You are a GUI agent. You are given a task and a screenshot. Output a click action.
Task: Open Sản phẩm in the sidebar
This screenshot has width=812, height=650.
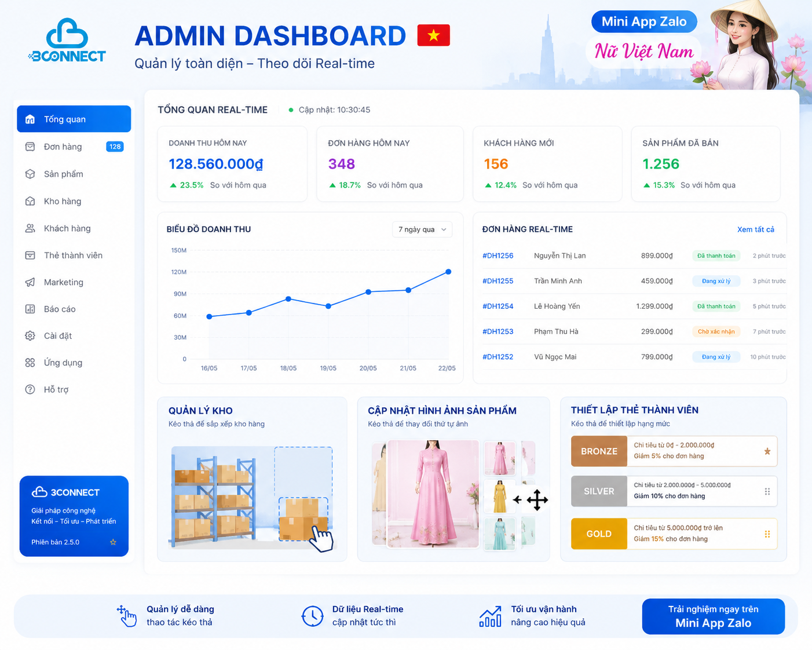pos(74,174)
